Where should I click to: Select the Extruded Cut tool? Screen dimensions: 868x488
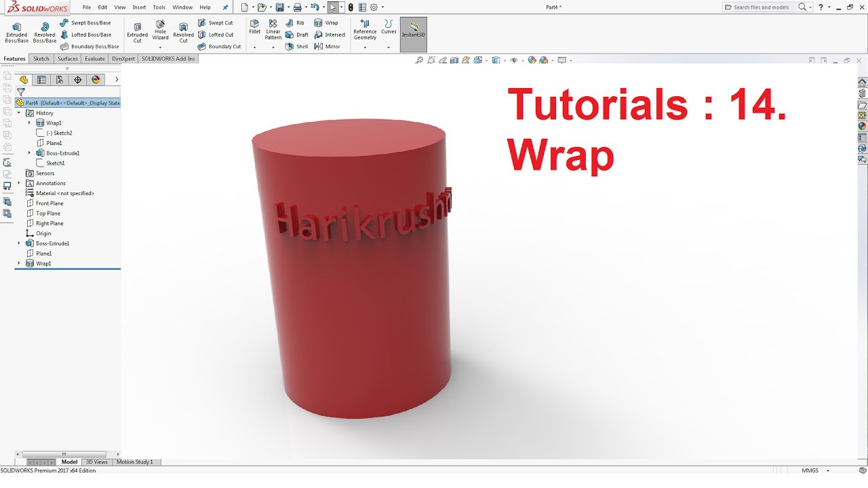(137, 32)
